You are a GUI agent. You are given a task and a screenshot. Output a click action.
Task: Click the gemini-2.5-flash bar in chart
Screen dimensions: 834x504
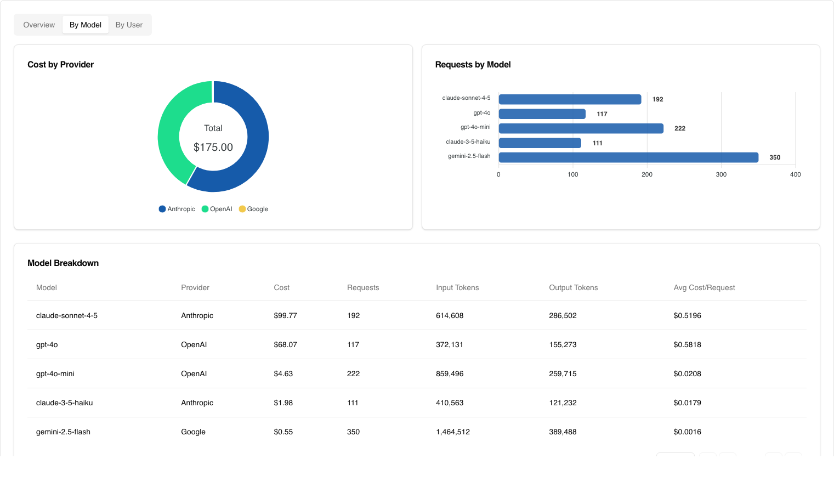628,157
